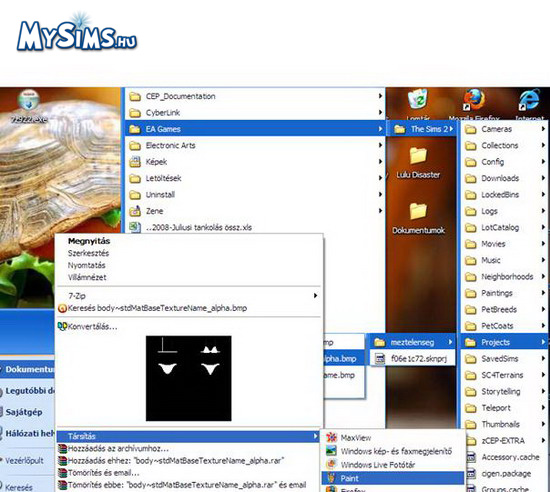Open the Electronic Arts folder entry
Image resolution: width=550 pixels, height=492 pixels.
point(255,145)
